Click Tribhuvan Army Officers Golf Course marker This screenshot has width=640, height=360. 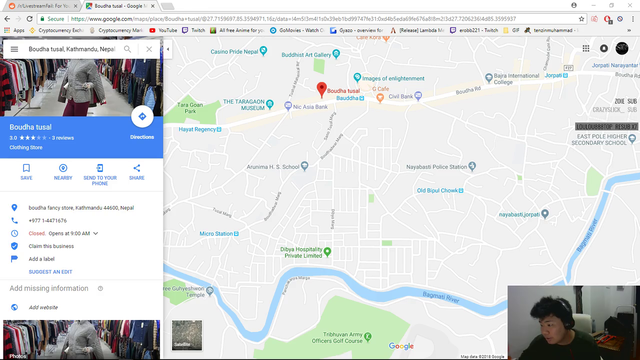[367, 336]
